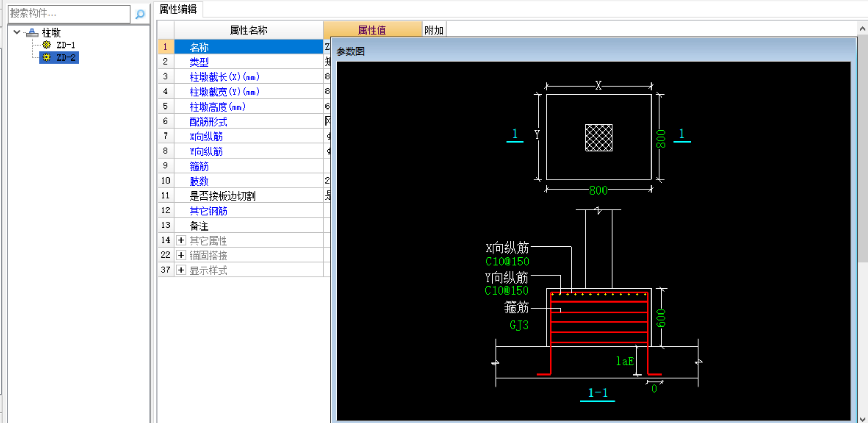Click the scroll down arrow at right edge
The height and width of the screenshot is (423, 868).
click(863, 418)
